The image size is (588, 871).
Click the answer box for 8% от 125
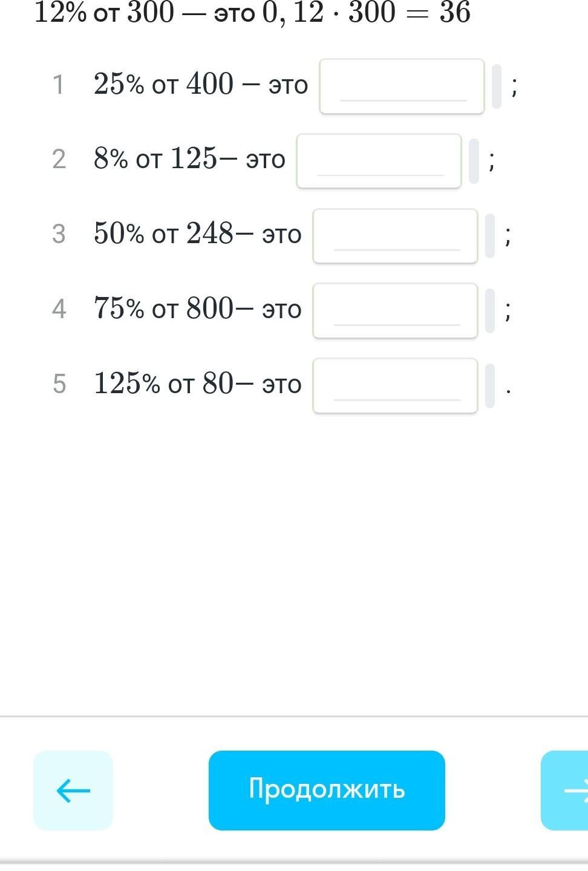(x=379, y=161)
